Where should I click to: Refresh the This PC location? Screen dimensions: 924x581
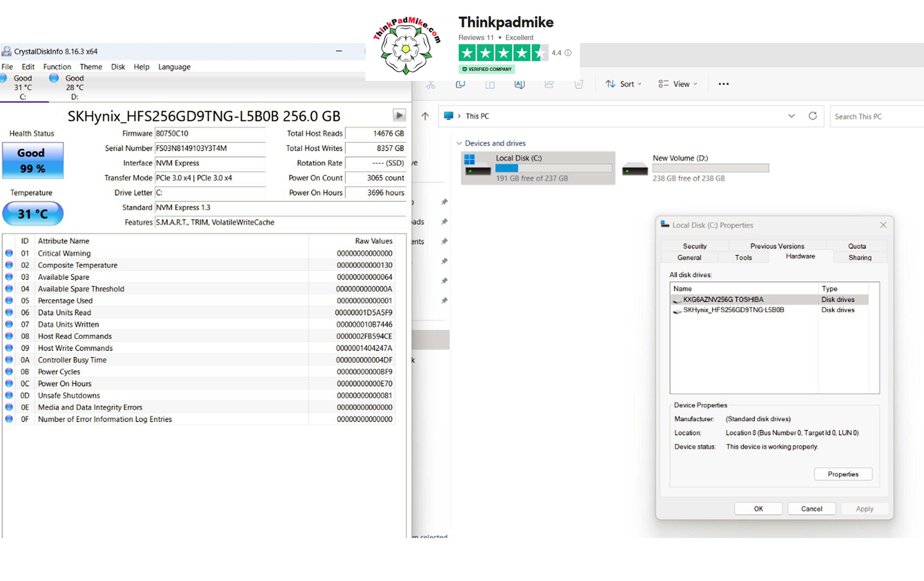pyautogui.click(x=812, y=116)
